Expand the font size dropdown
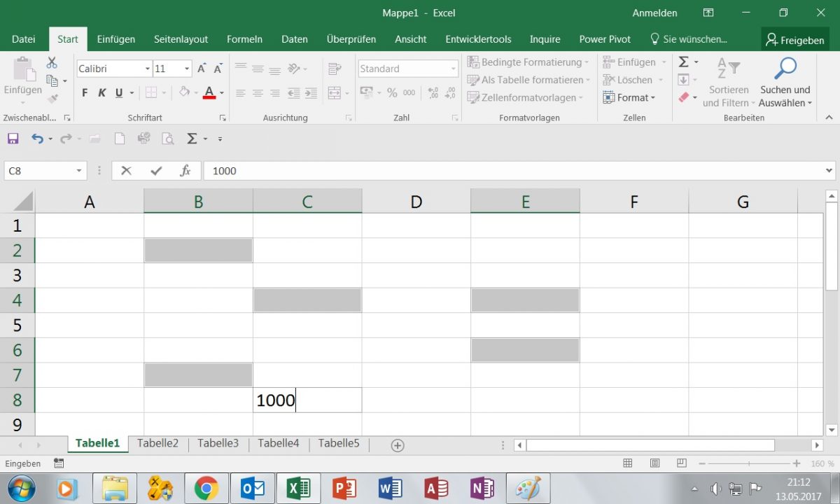 pos(185,68)
